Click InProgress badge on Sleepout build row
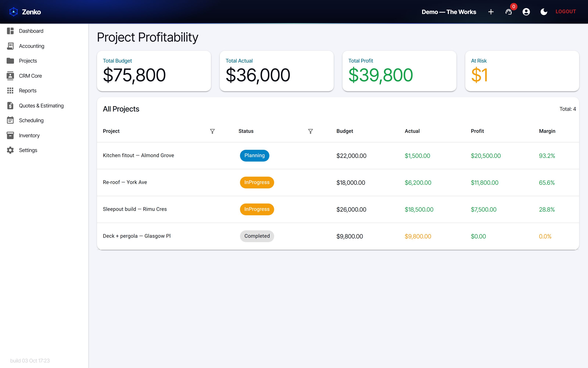The width and height of the screenshot is (588, 368). pyautogui.click(x=257, y=209)
